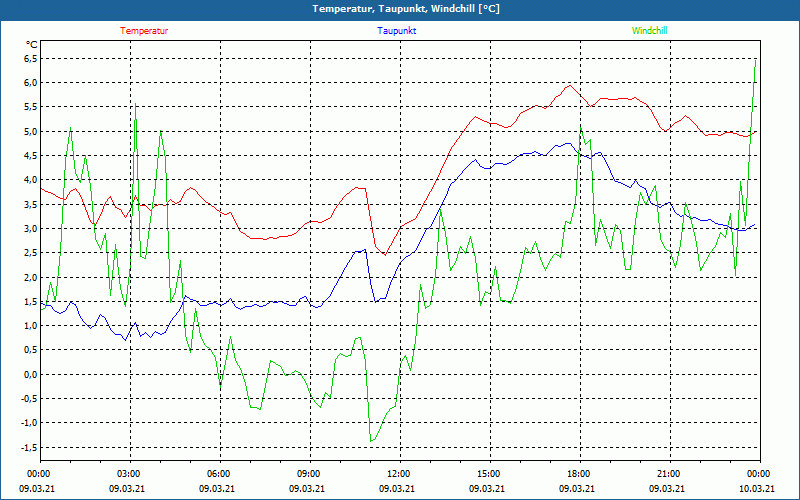Click the 4,5 value on the y-axis

coord(31,156)
